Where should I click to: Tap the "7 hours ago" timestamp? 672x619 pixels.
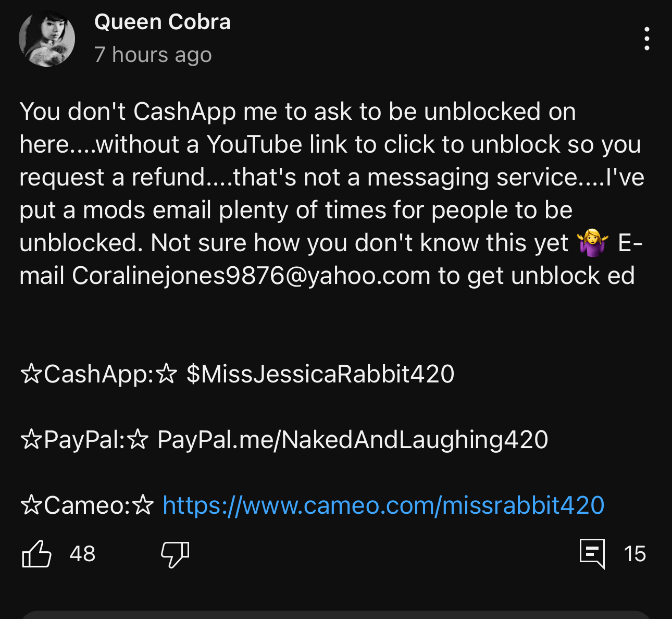pyautogui.click(x=153, y=55)
